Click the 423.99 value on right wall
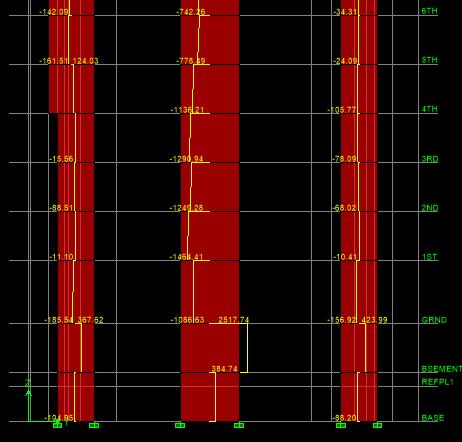 pyautogui.click(x=374, y=320)
